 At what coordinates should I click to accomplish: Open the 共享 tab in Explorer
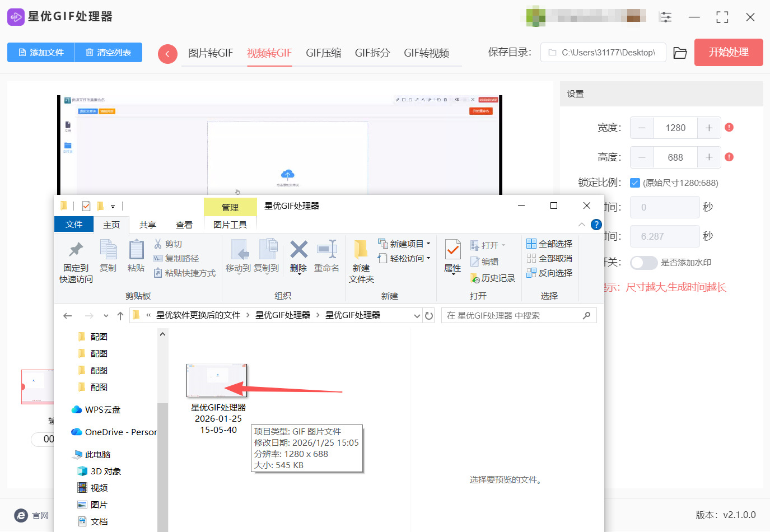click(x=148, y=225)
